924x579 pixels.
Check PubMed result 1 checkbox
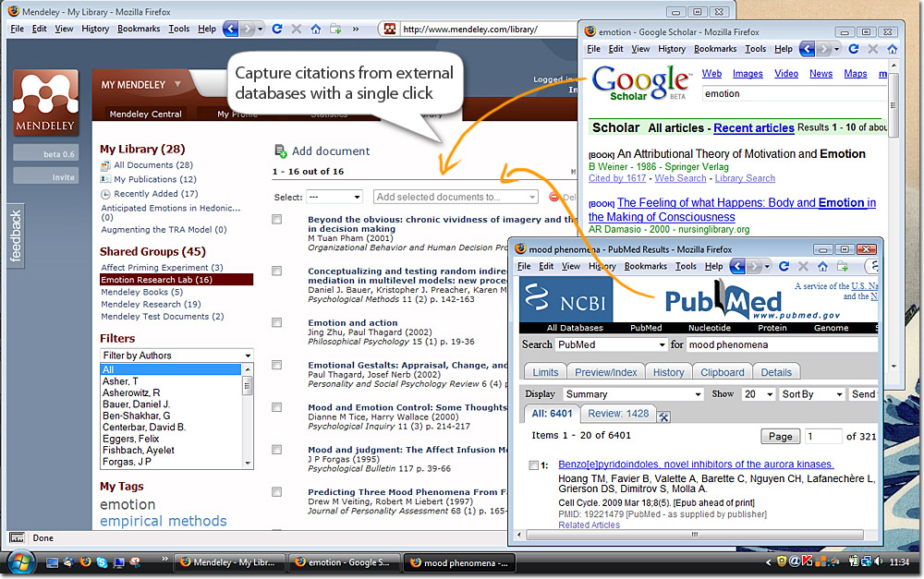pyautogui.click(x=533, y=465)
